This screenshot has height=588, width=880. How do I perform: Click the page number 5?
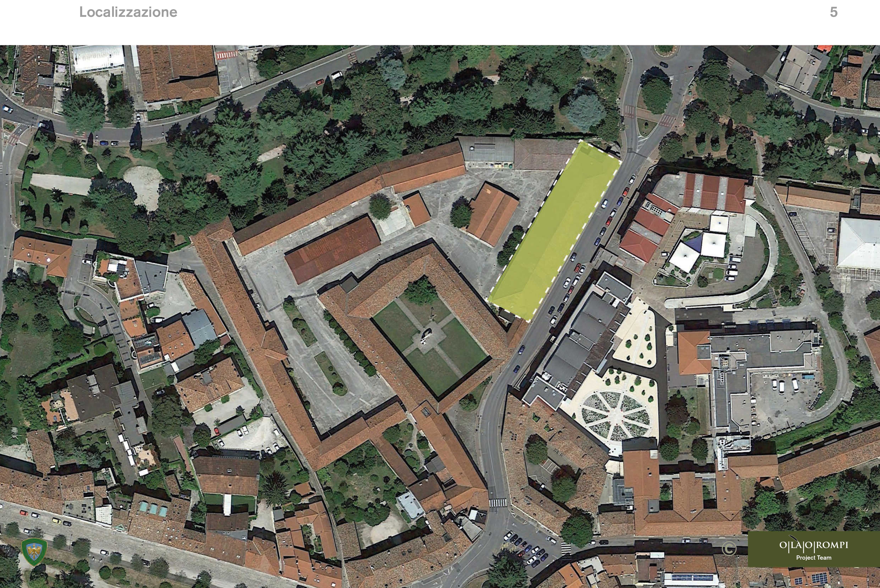pyautogui.click(x=834, y=12)
